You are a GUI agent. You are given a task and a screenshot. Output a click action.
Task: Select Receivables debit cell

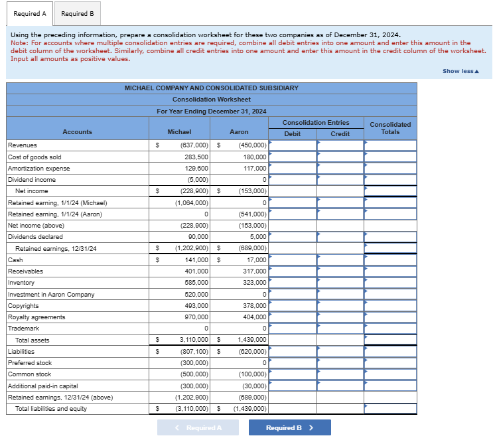tap(293, 271)
